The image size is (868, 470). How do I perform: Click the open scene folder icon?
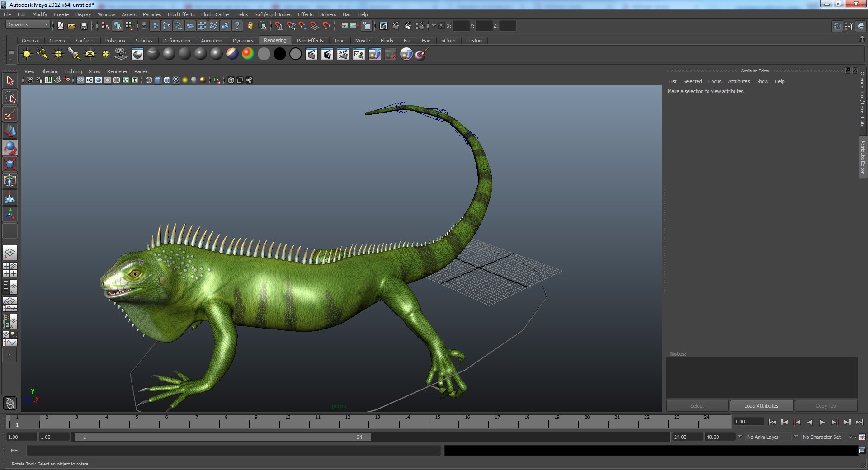click(x=71, y=26)
